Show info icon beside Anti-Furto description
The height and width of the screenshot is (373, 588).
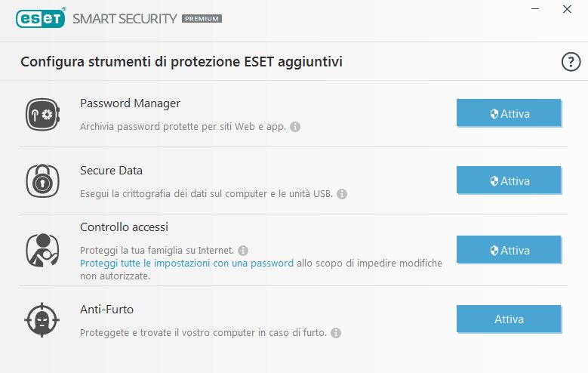[336, 333]
